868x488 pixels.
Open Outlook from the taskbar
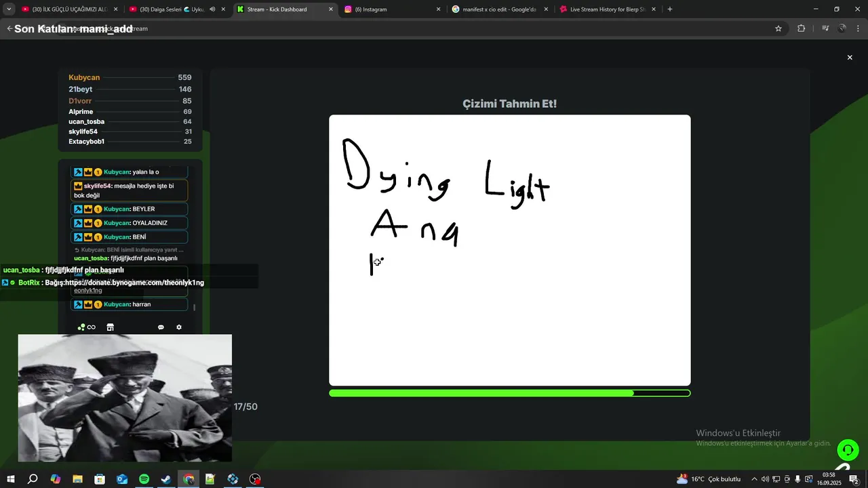(x=122, y=479)
